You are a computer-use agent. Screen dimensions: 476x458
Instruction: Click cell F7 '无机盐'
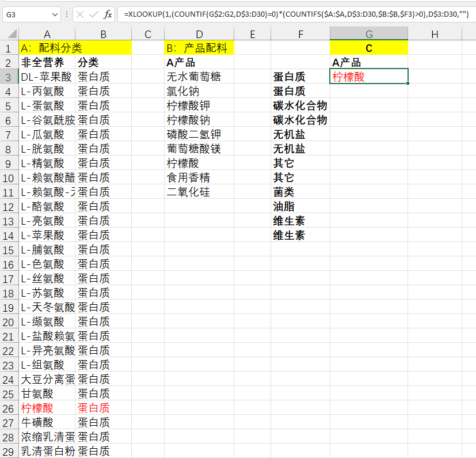pos(300,134)
